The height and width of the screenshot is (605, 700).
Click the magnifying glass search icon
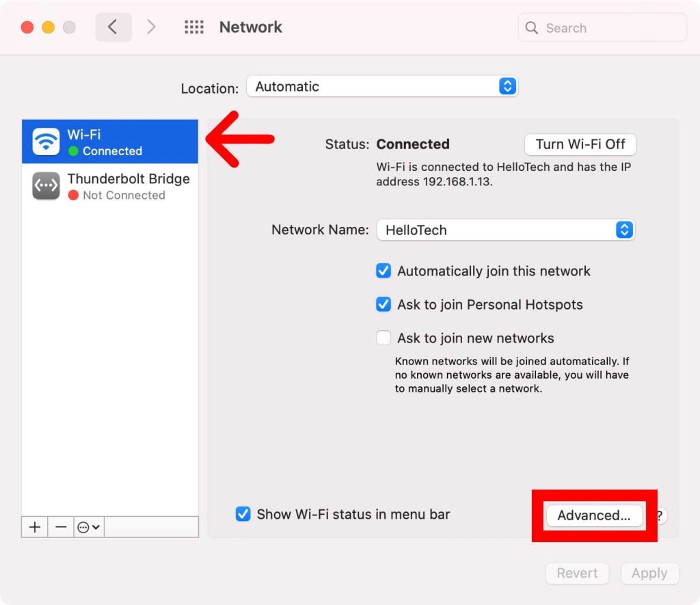pyautogui.click(x=532, y=28)
